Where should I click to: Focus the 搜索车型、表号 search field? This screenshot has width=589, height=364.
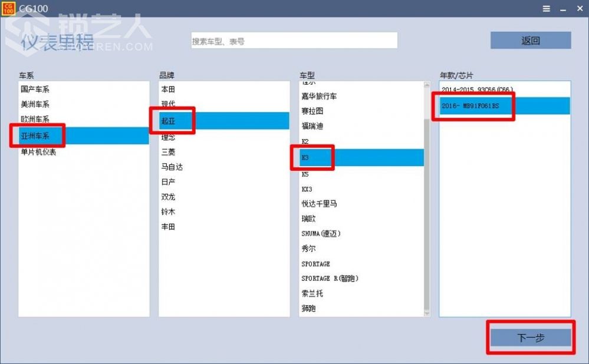[294, 41]
